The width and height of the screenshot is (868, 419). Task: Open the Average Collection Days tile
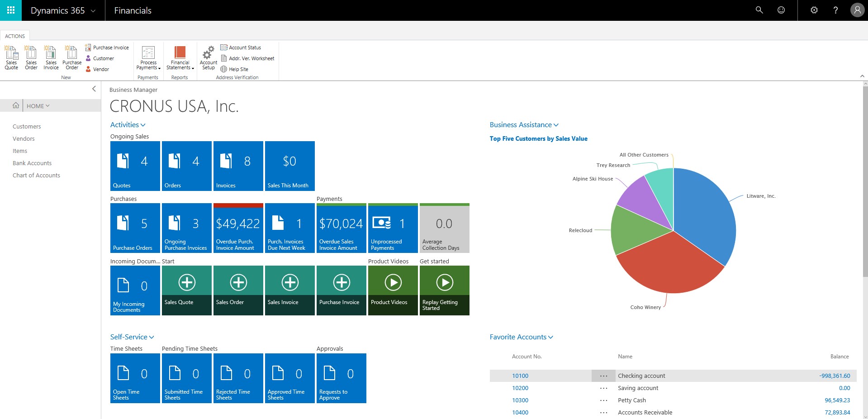[445, 228]
